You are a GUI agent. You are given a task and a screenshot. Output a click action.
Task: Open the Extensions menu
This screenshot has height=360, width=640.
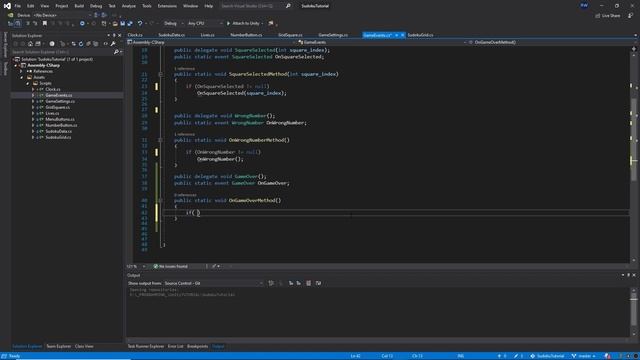(x=167, y=6)
